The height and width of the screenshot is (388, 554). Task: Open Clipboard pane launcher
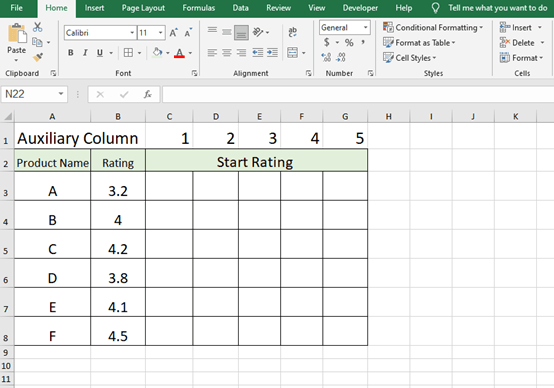pos(53,73)
